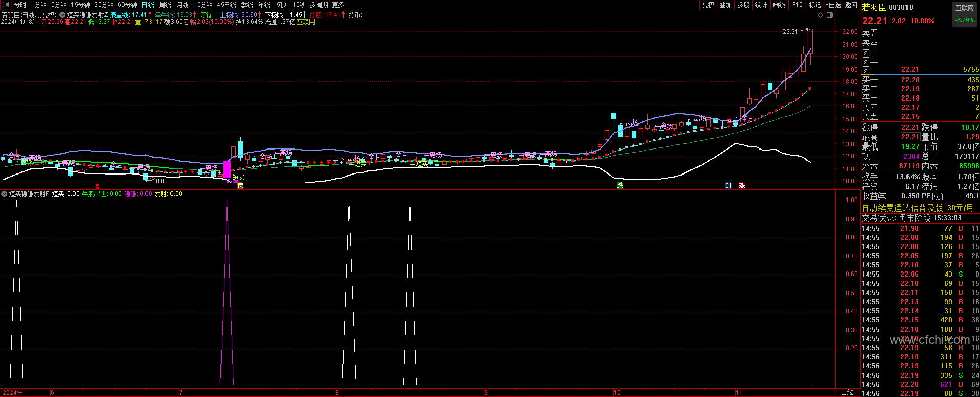Image resolution: width=980 pixels, height=397 pixels.
Task: Click the 自动续费通达信普及版 promotion link
Action: tap(918, 208)
